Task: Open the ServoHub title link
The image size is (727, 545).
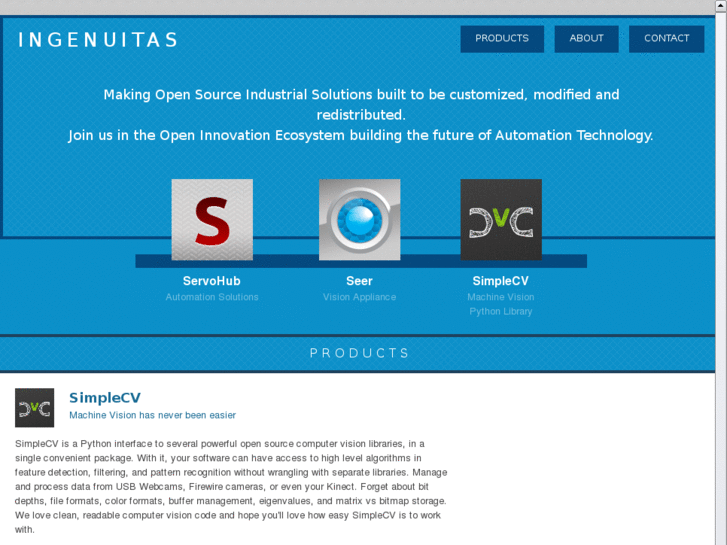Action: [x=212, y=281]
